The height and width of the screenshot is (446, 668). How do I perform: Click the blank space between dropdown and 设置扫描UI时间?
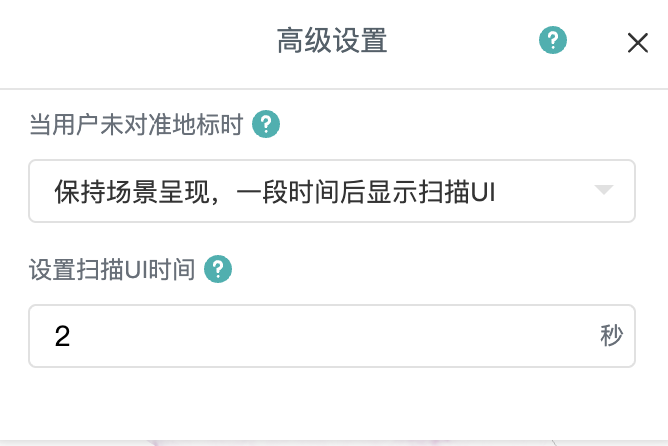click(332, 238)
